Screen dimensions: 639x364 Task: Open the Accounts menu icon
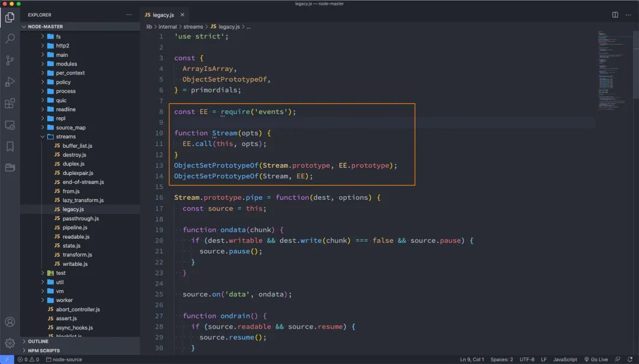click(10, 322)
